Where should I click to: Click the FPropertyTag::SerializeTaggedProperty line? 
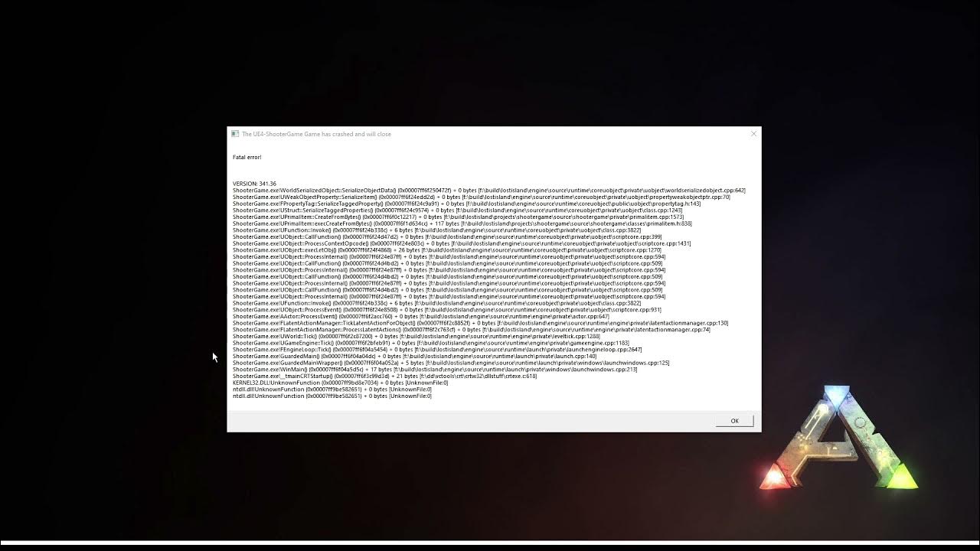tap(466, 204)
